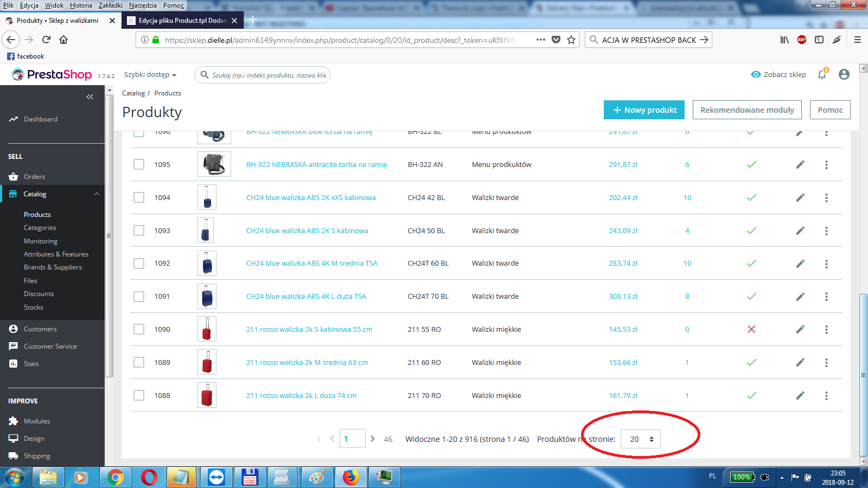Change products per page dropdown
The height and width of the screenshot is (488, 868).
(x=641, y=439)
